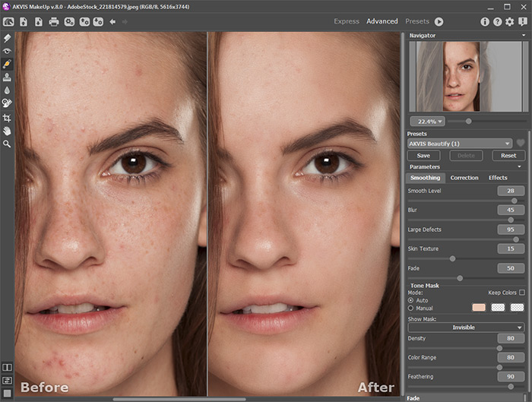This screenshot has height=402, width=532.
Task: Enable the Keep Colors checkbox
Action: coord(521,293)
